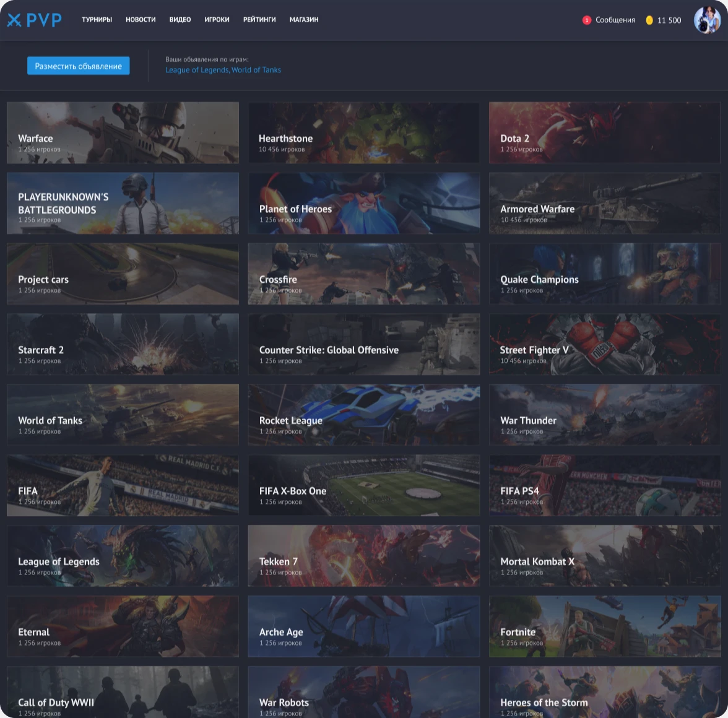Image resolution: width=728 pixels, height=718 pixels.
Task: Open the Dota 2 game card
Action: [x=605, y=132]
